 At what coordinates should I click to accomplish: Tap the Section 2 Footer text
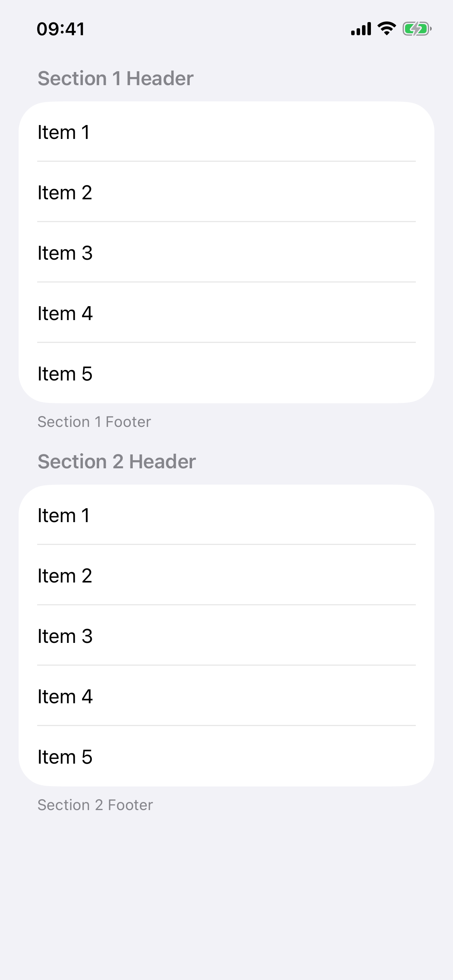95,805
